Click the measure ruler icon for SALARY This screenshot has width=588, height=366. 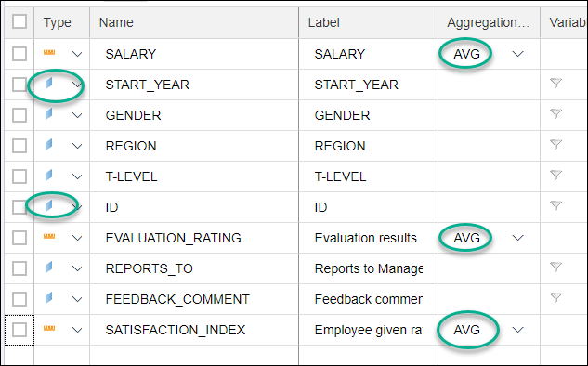point(49,53)
